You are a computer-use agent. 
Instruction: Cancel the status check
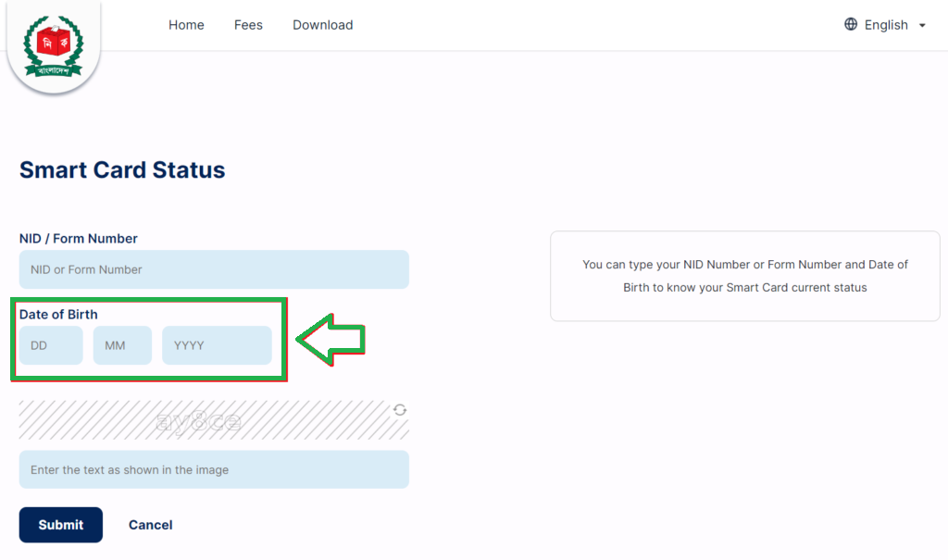point(151,525)
